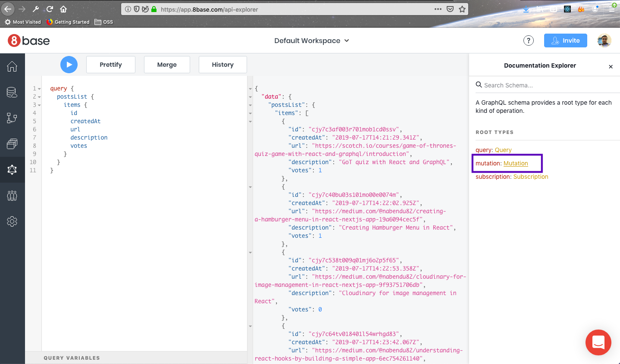Open the Settings gear in sidebar

[12, 221]
